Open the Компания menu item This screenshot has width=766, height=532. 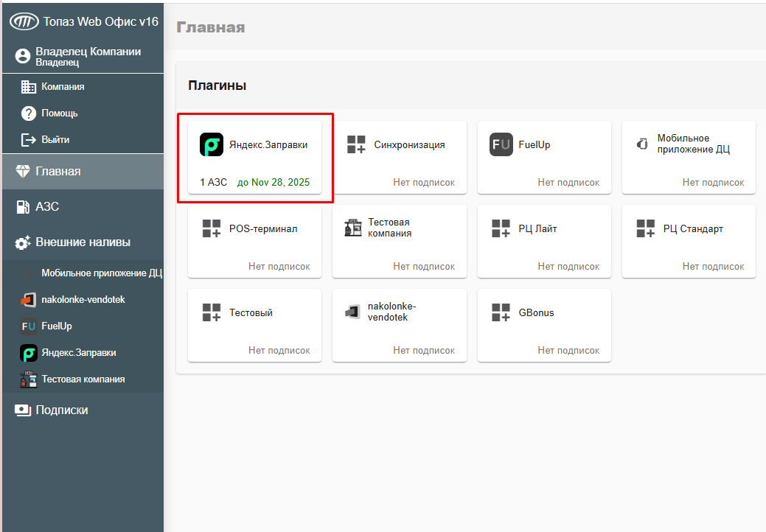(x=83, y=87)
